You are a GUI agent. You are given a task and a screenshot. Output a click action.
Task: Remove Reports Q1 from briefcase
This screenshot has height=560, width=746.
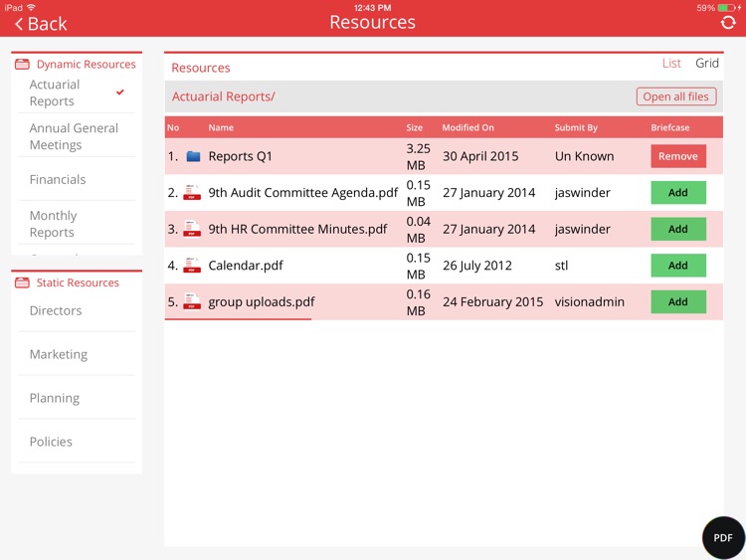[678, 156]
